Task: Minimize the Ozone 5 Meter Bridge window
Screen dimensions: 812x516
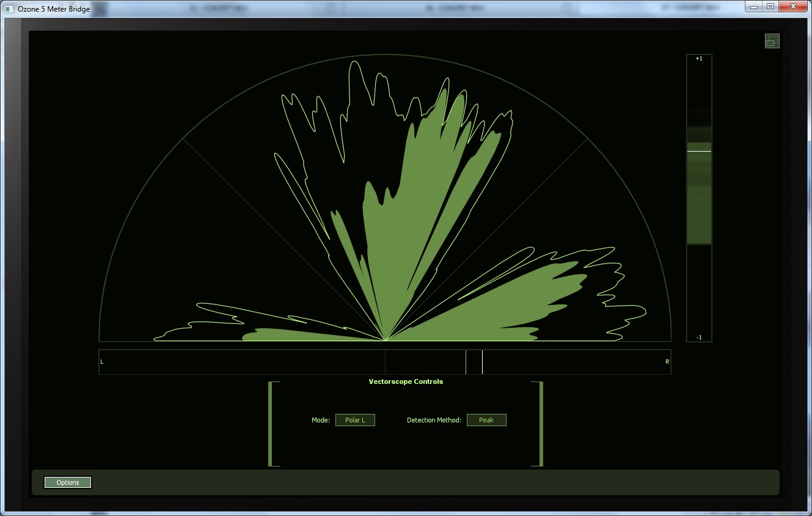Action: coord(755,6)
